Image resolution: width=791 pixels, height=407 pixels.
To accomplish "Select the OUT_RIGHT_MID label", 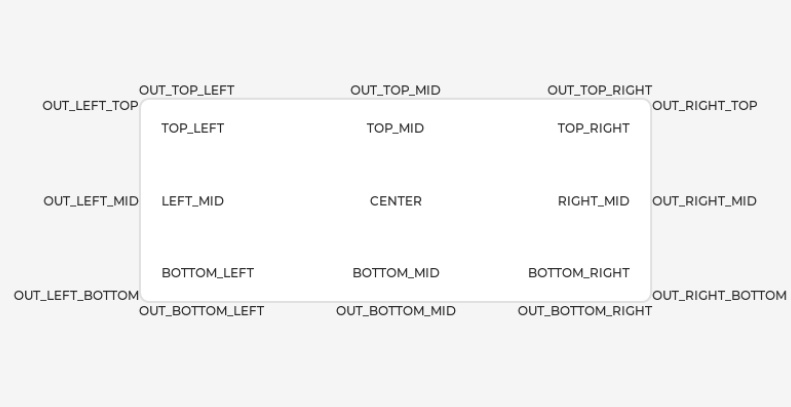I will (705, 201).
